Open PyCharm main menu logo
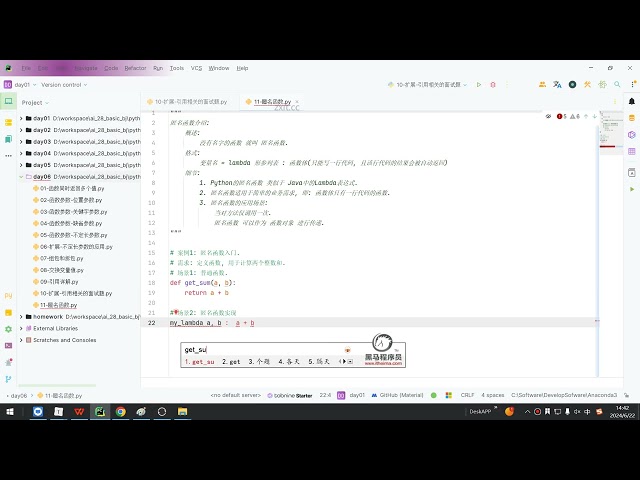The height and width of the screenshot is (480, 640). tap(8, 68)
